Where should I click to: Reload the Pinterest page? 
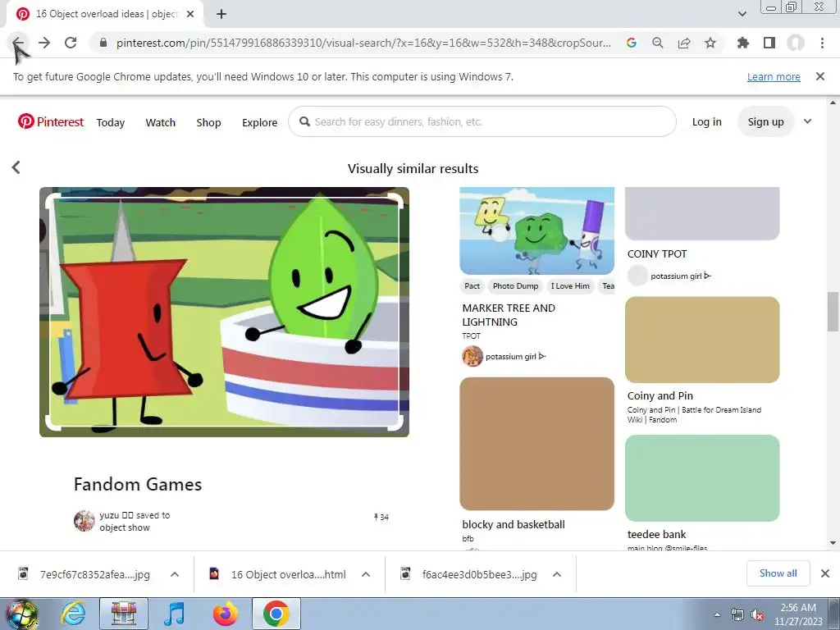71,43
